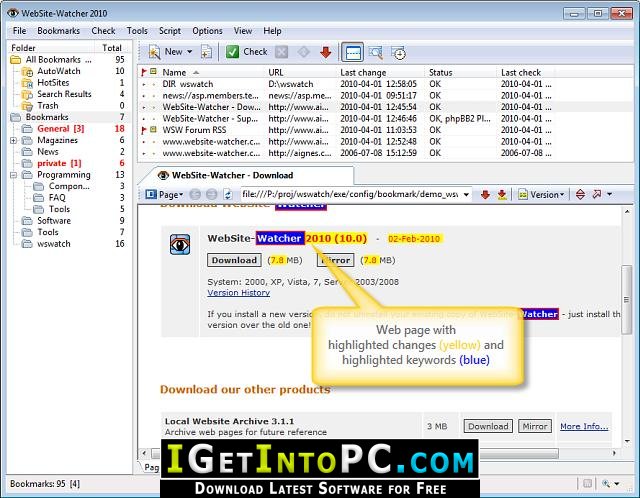Click the scheduled check clock icon
640x498 pixels.
pos(398,53)
